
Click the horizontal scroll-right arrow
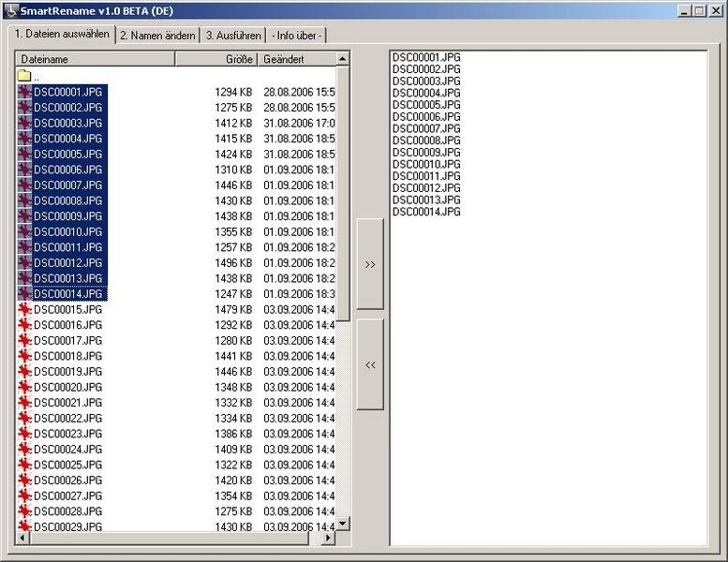click(x=328, y=538)
